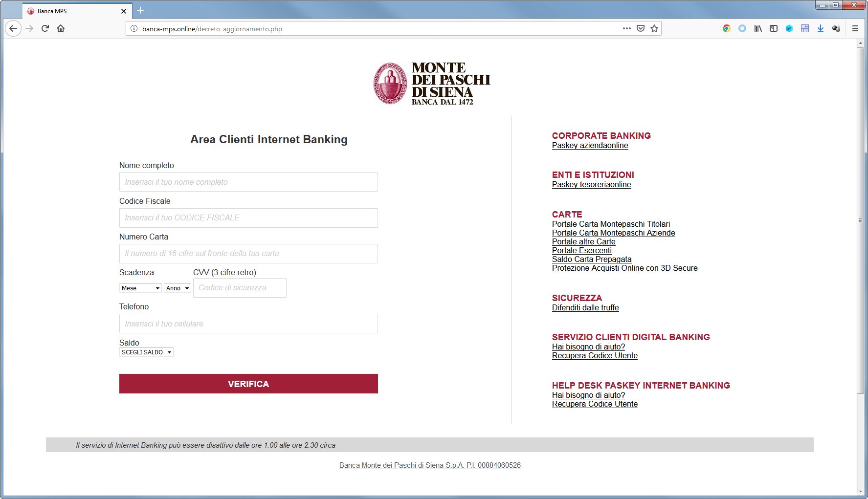
Task: Expand the SCEGLI SALDO dropdown
Action: 146,352
